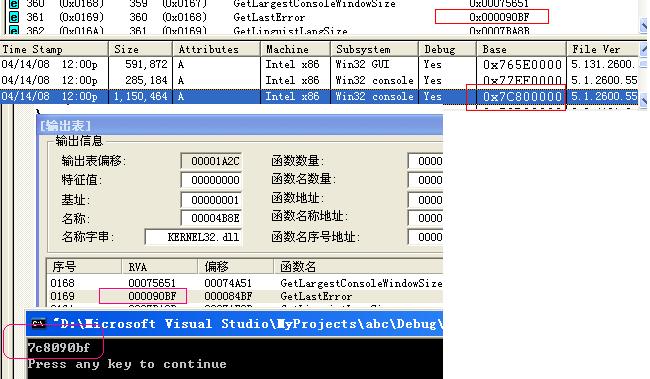The image size is (650, 379).
Task: Click the entry point value 0x000090BF
Action: click(499, 17)
